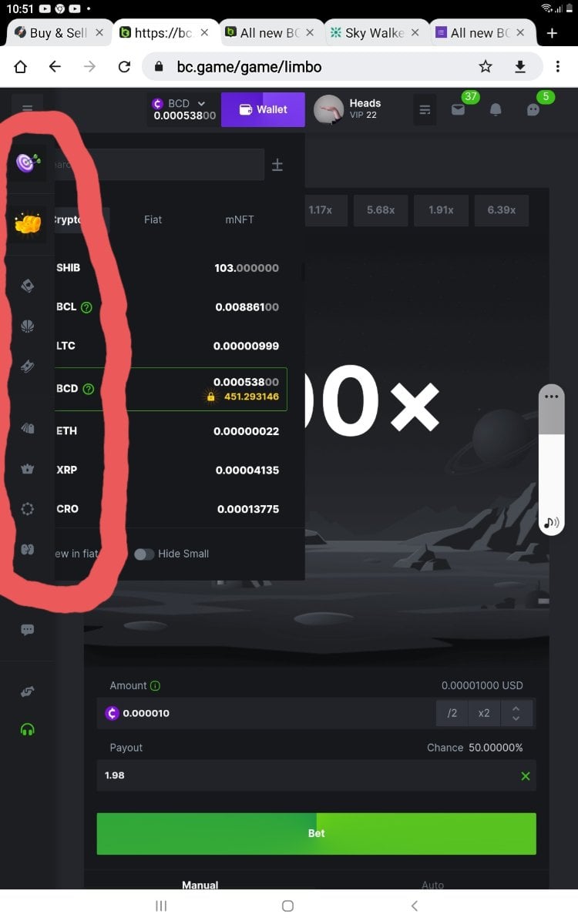Click the floating volume slider
The image size is (578, 924).
click(551, 458)
